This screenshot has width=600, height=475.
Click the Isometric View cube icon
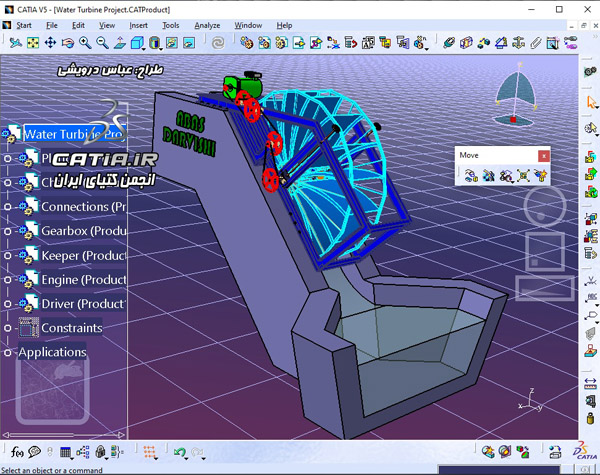pyautogui.click(x=137, y=42)
